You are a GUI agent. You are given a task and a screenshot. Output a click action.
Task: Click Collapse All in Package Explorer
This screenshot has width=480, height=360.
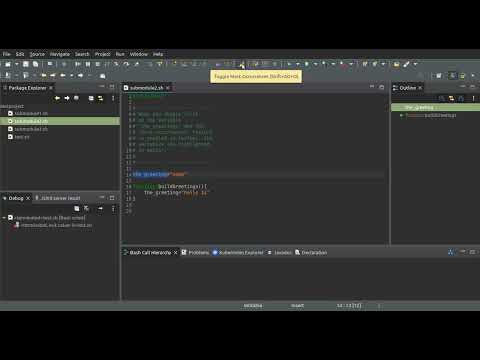tap(91, 98)
